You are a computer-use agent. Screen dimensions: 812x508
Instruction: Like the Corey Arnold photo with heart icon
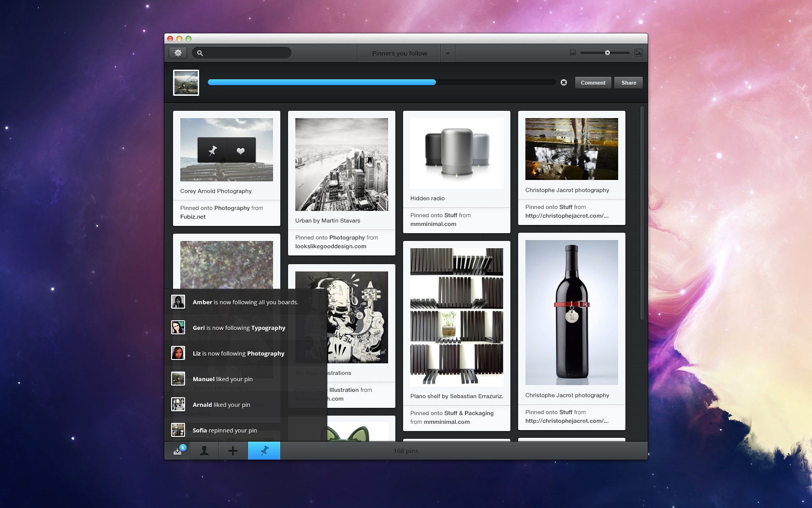click(x=241, y=150)
